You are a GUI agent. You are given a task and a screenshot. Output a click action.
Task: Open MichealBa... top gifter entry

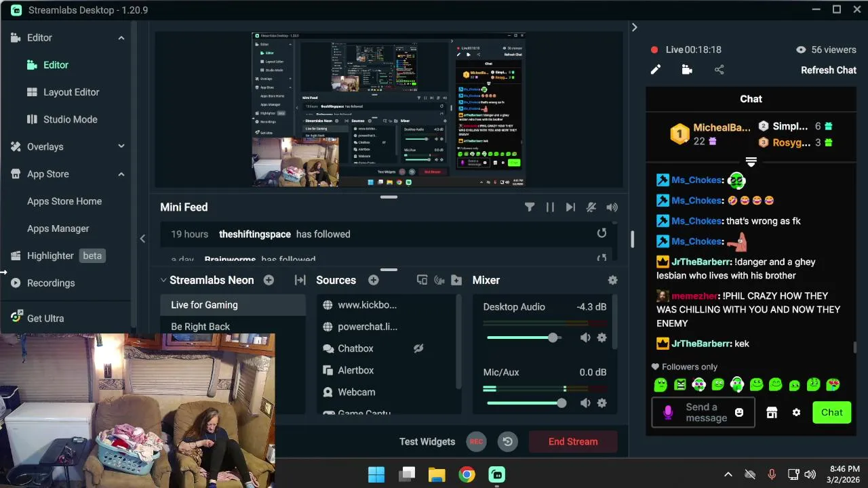click(x=710, y=134)
